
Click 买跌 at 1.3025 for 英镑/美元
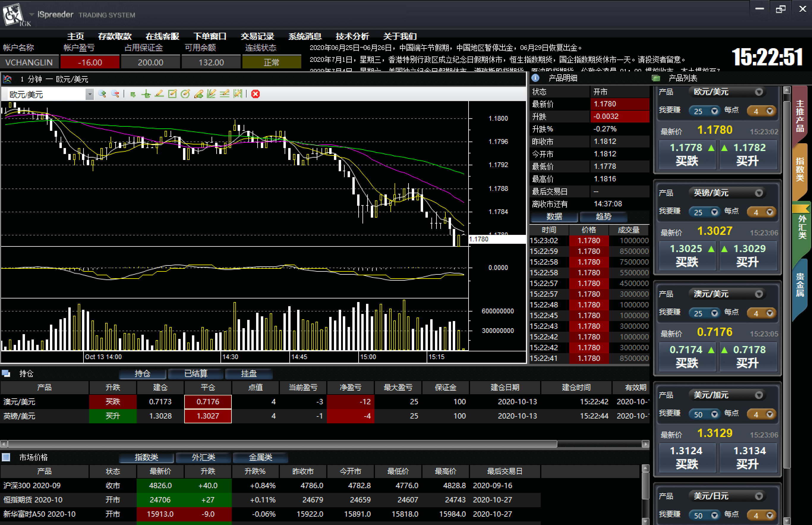687,256
